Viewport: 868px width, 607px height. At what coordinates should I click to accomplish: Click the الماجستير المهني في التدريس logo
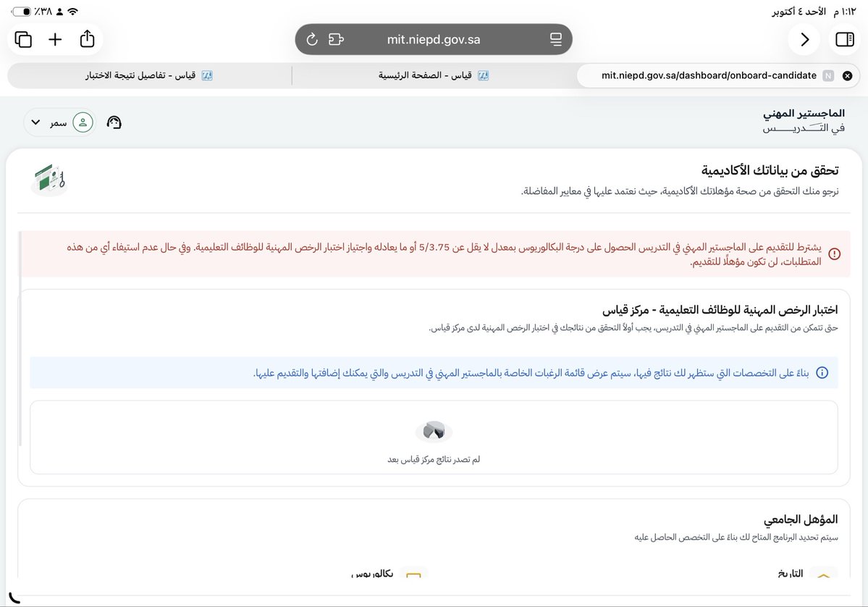804,120
